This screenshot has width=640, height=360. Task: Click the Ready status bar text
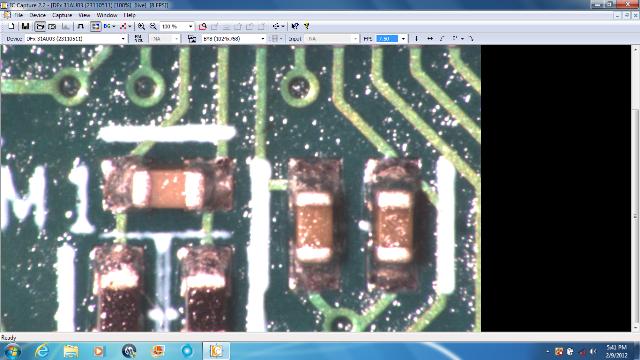[x=8, y=338]
